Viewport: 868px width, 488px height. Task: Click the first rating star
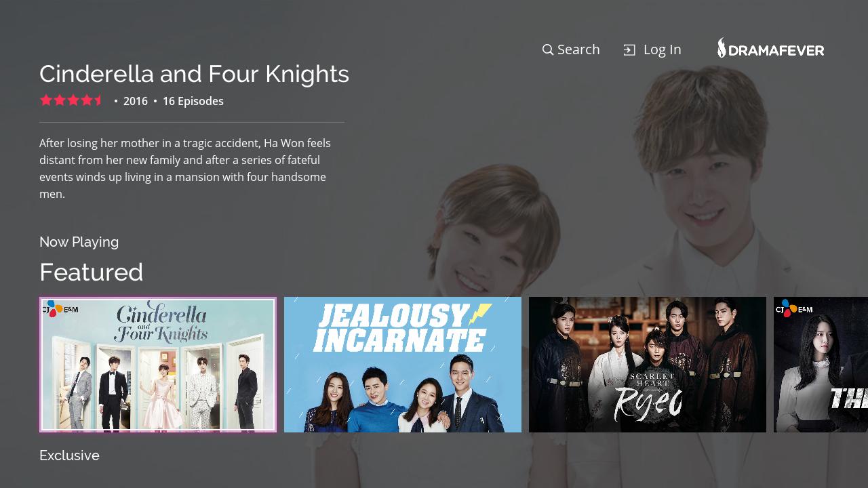click(46, 100)
